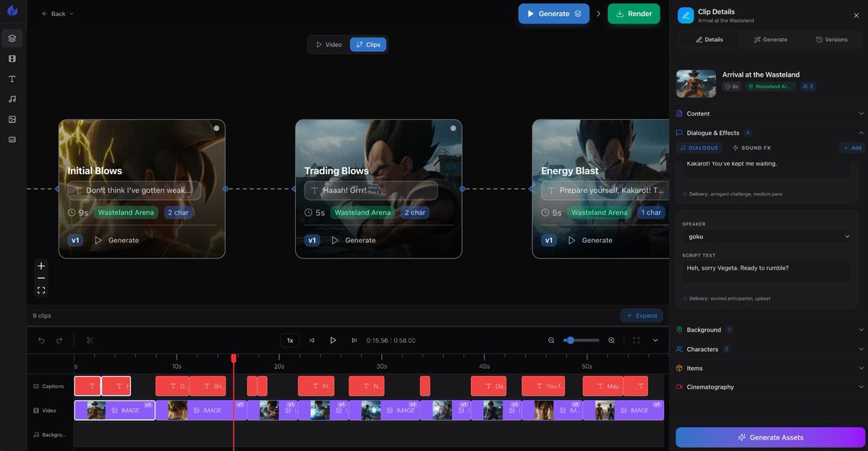Select the SOUND FX sub-tab
The image size is (868, 451).
coord(752,148)
